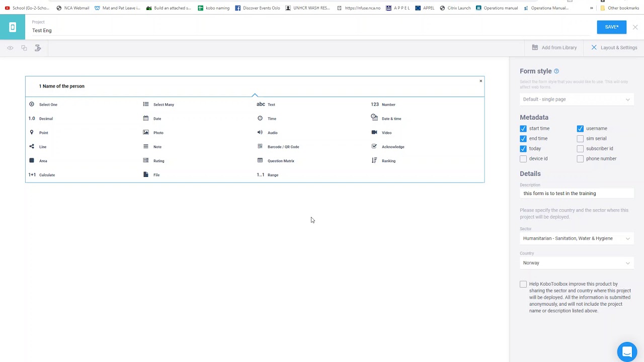The image size is (644, 362).
Task: Pick the Text question type
Action: point(266,105)
